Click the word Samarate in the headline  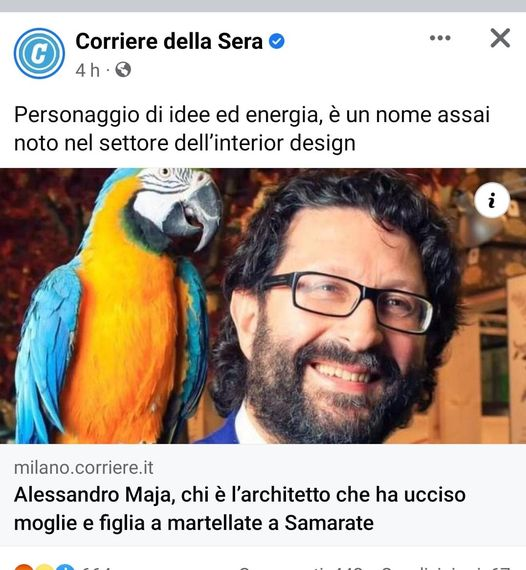point(329,523)
